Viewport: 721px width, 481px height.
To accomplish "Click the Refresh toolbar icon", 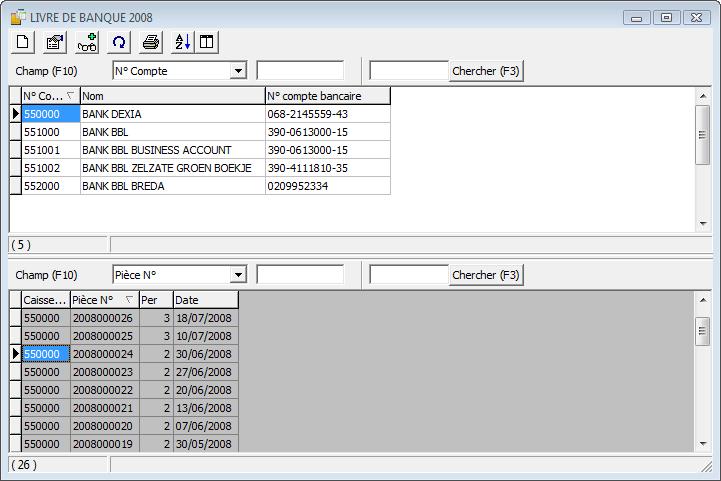I will coord(119,42).
